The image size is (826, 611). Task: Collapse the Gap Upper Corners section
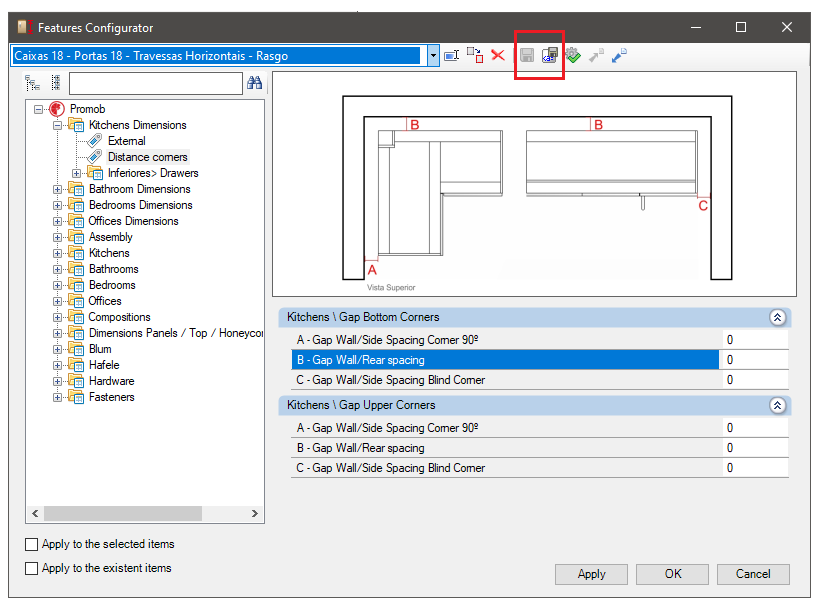pyautogui.click(x=777, y=405)
